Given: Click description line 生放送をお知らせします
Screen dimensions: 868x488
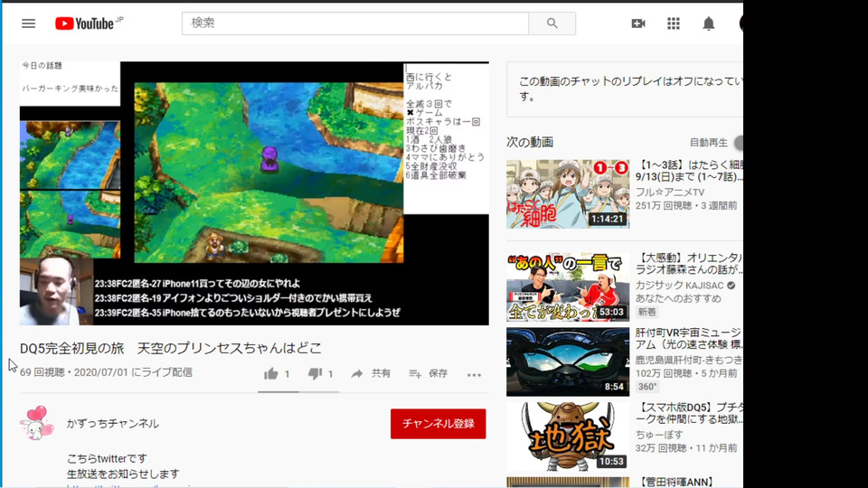Looking at the screenshot, I should (x=123, y=474).
